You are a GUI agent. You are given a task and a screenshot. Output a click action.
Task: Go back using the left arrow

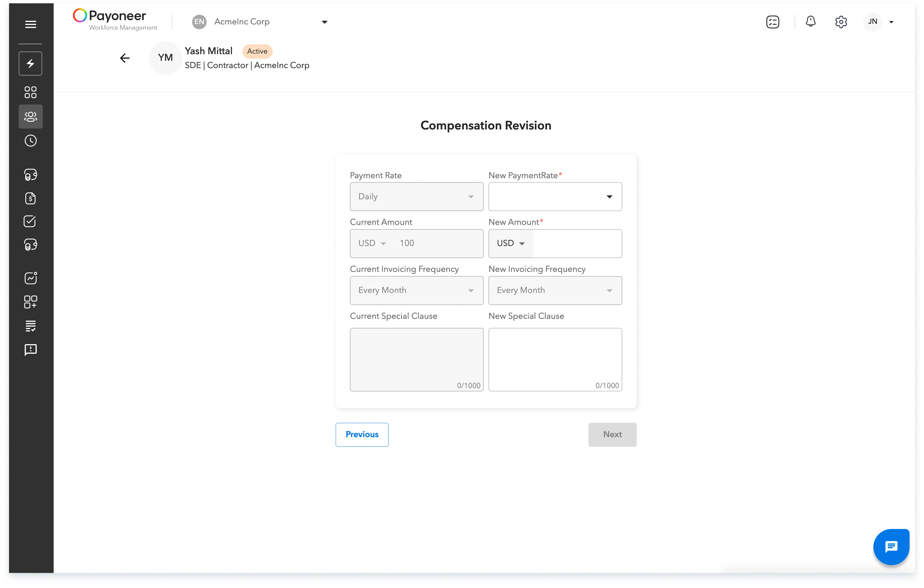click(x=125, y=58)
